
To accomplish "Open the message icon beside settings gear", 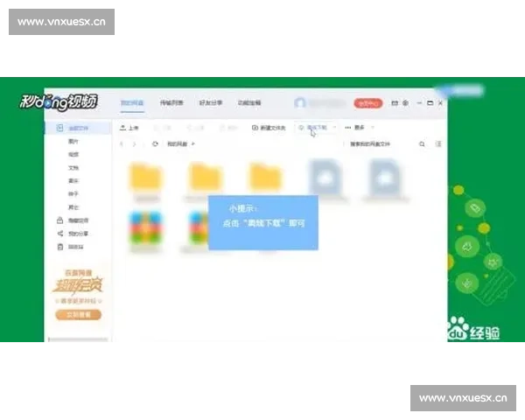I will click(395, 103).
